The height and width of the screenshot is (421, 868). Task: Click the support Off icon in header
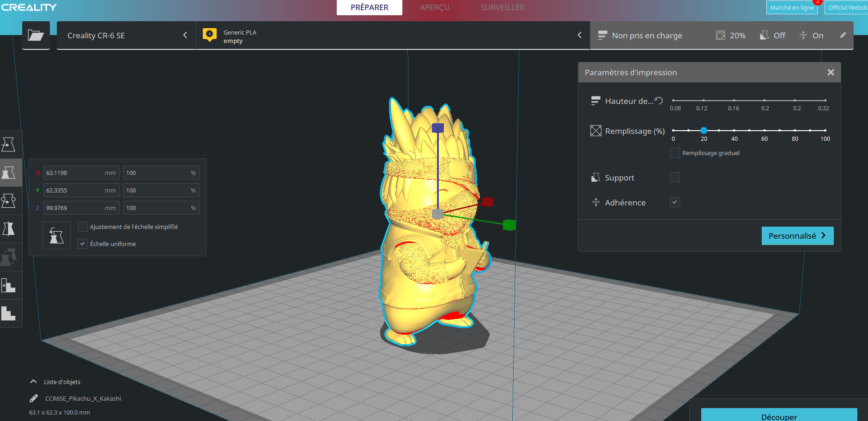[765, 35]
